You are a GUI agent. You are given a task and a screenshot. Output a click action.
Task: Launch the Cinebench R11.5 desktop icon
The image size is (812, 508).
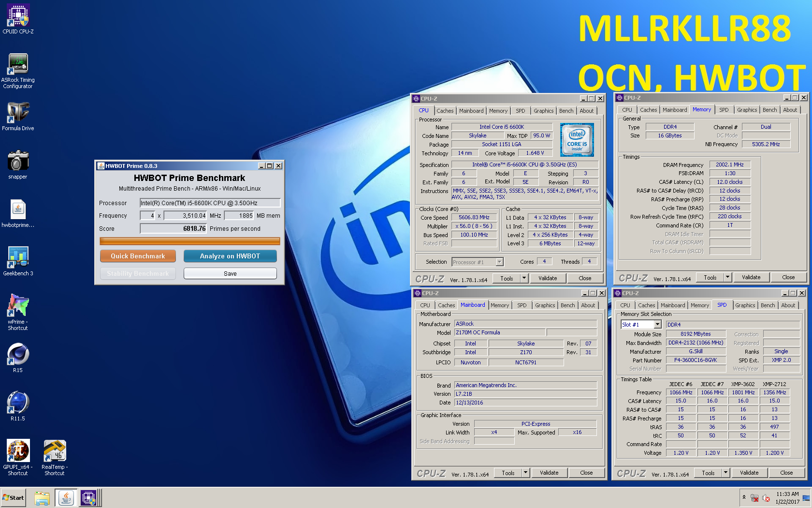point(18,406)
